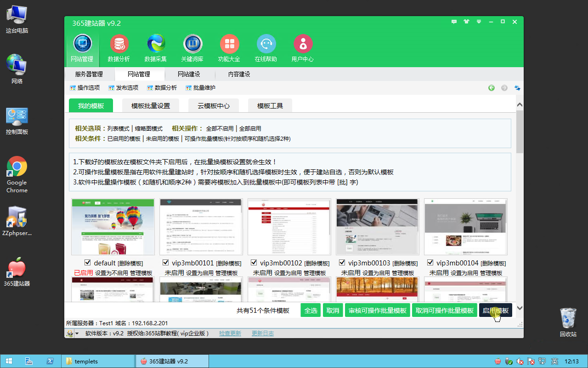Switch to 列表模式 view
Image resolution: width=588 pixels, height=368 pixels.
[119, 129]
